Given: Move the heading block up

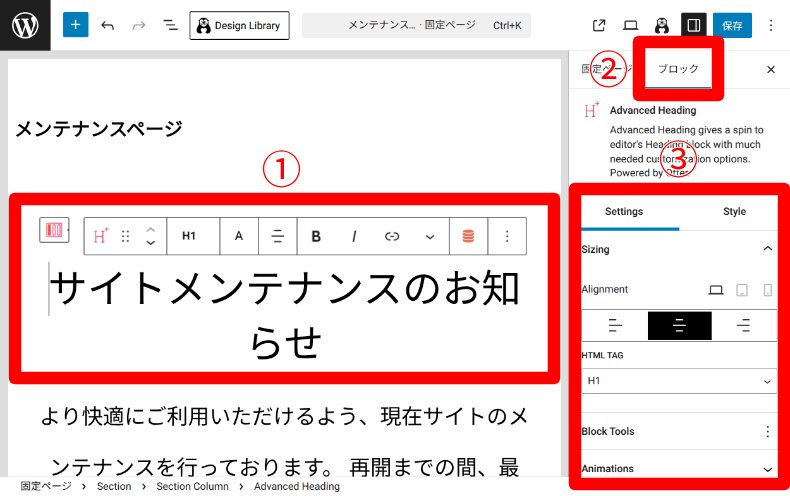Looking at the screenshot, I should point(151,230).
